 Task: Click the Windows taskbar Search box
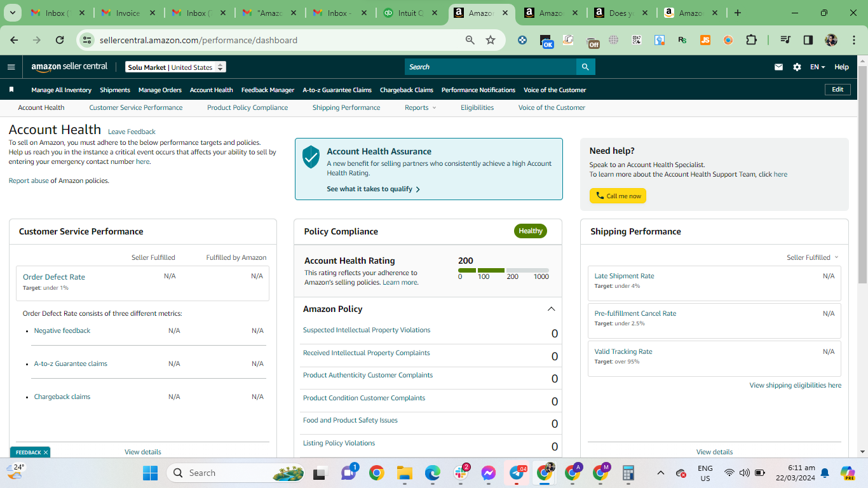pos(236,473)
